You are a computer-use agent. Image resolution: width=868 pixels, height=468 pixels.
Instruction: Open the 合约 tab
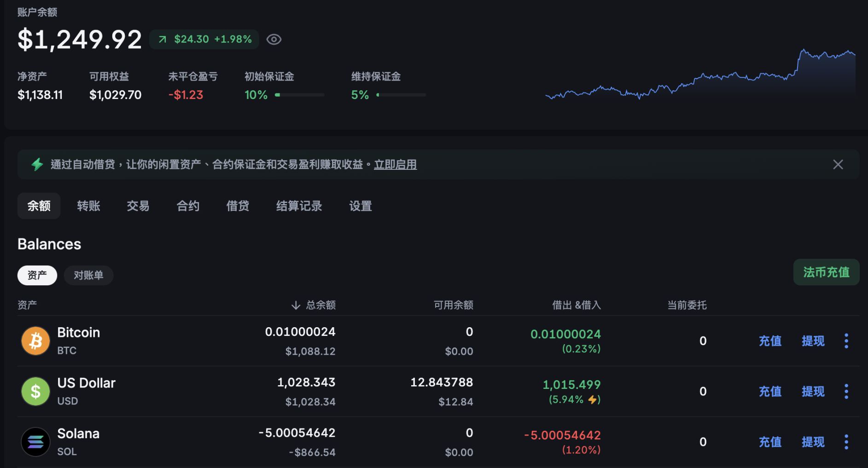(188, 206)
